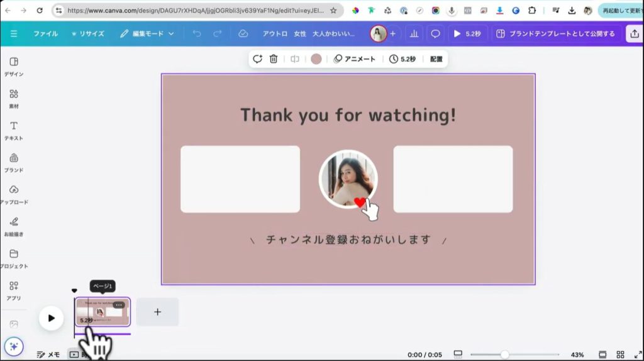Image resolution: width=644 pixels, height=361 pixels.
Task: Click the pink background color swatch
Action: tap(316, 59)
